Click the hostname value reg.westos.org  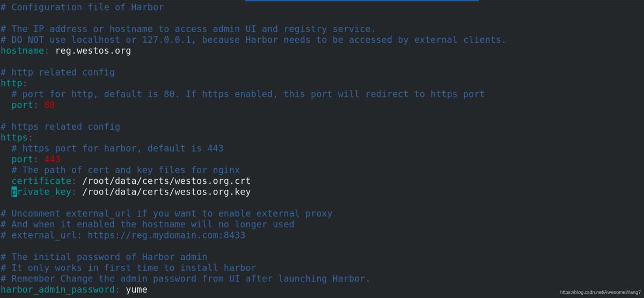(x=93, y=51)
